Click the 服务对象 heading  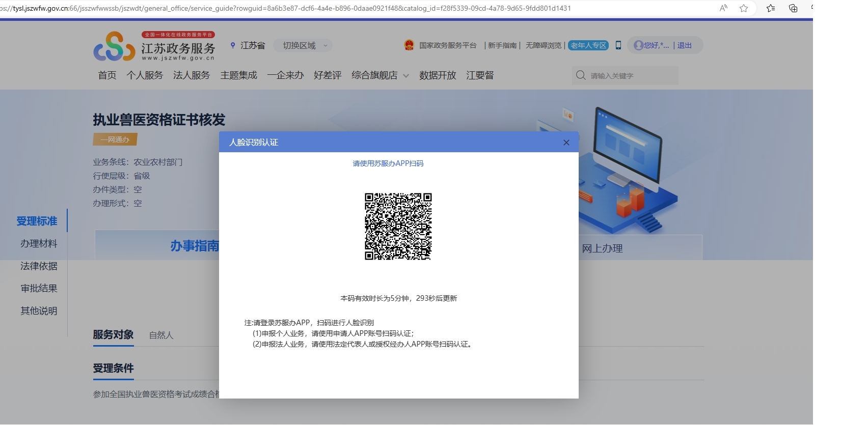pos(113,334)
